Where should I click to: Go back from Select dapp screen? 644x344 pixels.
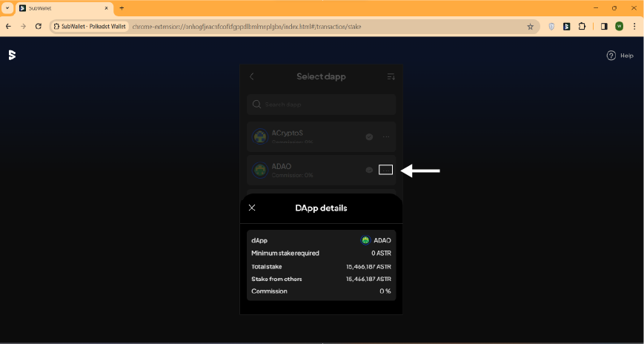click(x=252, y=76)
